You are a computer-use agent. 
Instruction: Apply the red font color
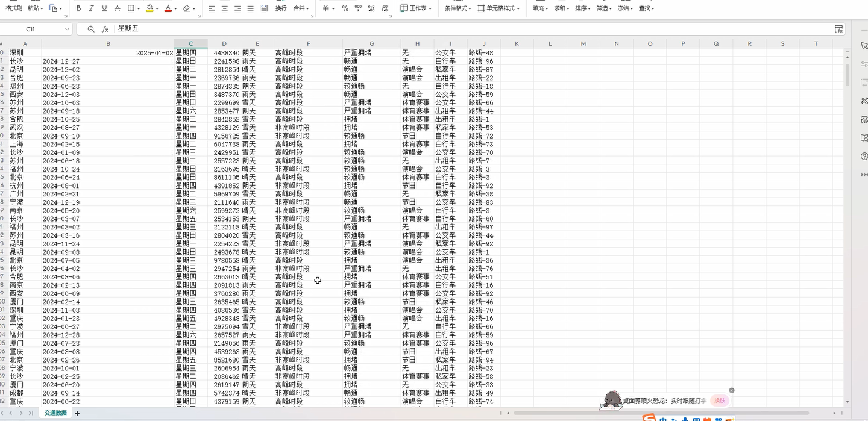[168, 8]
